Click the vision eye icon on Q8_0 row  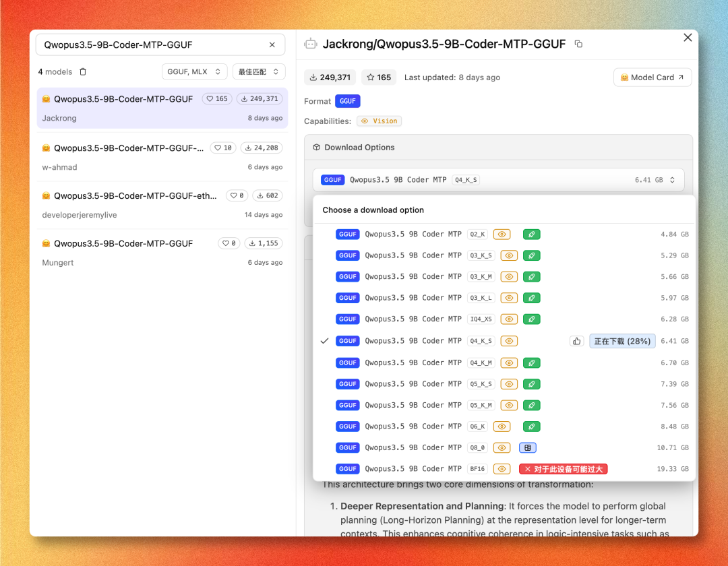(502, 447)
